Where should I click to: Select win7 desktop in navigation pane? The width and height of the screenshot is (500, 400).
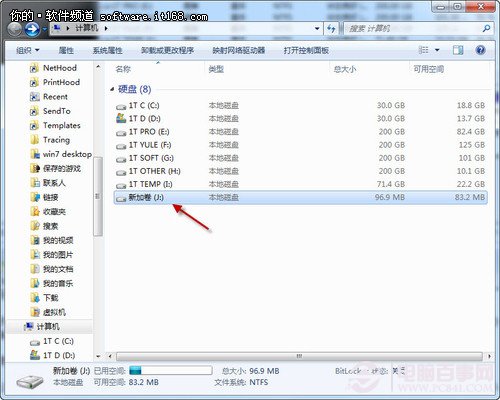[x=67, y=154]
